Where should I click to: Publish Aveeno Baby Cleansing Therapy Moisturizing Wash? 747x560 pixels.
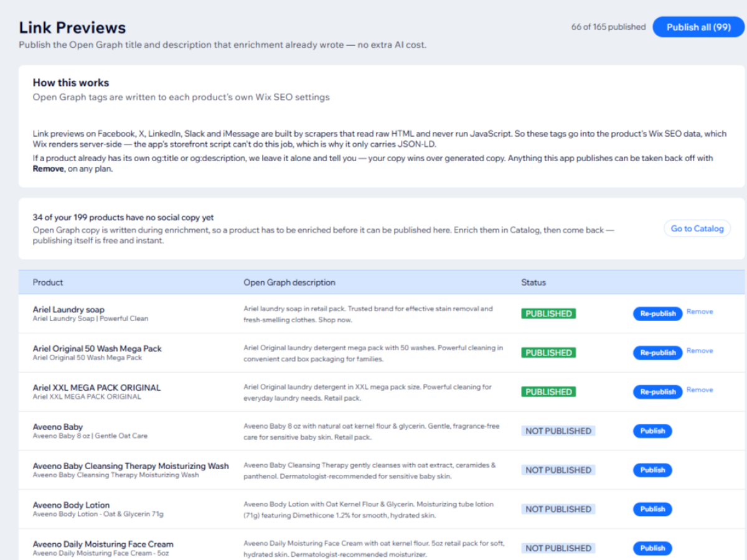pyautogui.click(x=652, y=470)
